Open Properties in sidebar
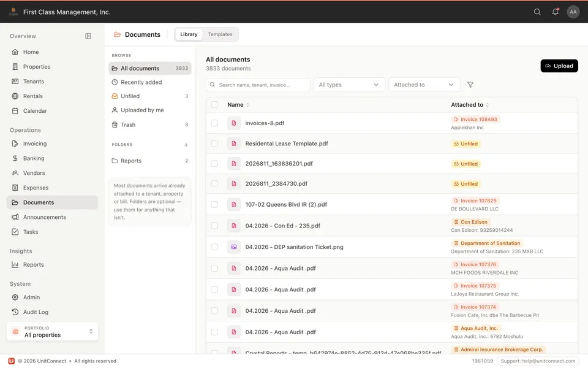588x368 pixels. coord(52,67)
